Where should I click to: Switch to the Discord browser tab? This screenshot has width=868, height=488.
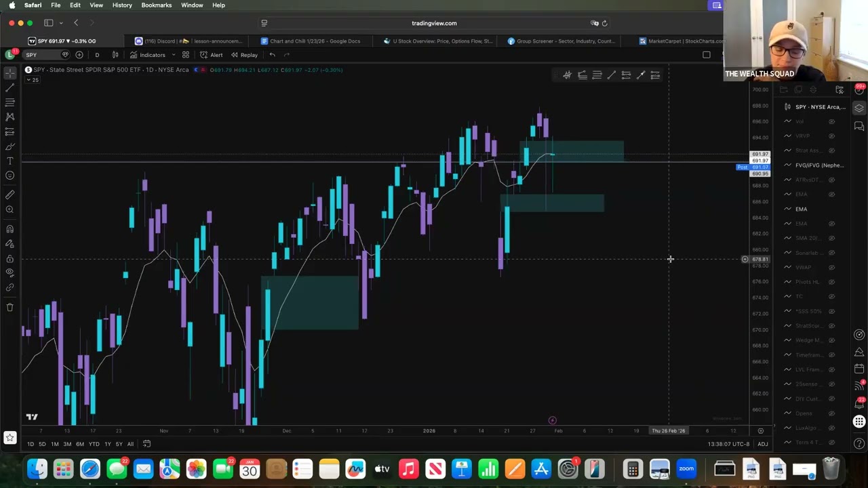point(189,41)
